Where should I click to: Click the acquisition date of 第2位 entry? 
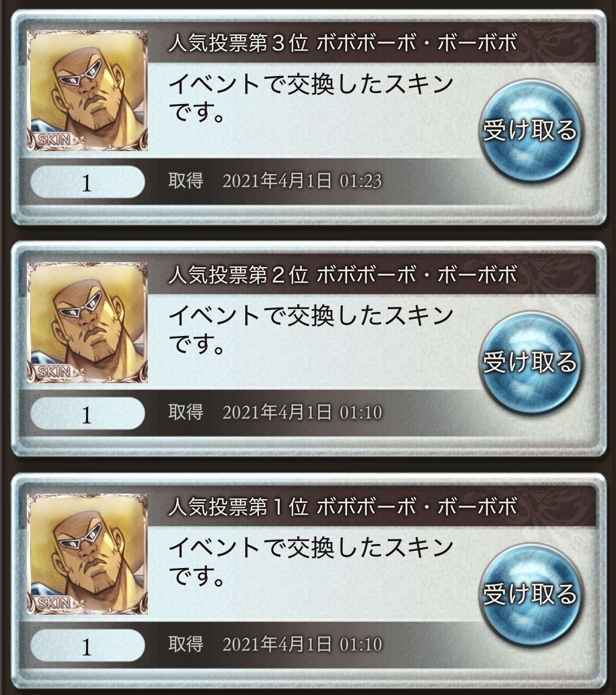click(x=302, y=412)
